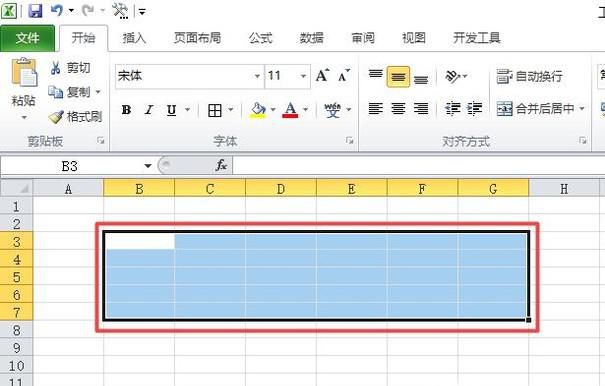
Task: Switch to the Formulas (公式) tab
Action: point(260,38)
